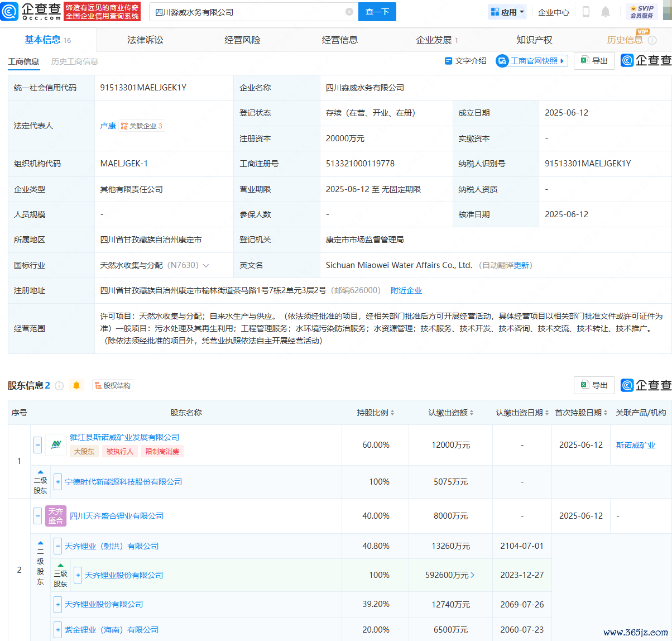Open 天齐锂业（射洪）有限公司 link

112,546
